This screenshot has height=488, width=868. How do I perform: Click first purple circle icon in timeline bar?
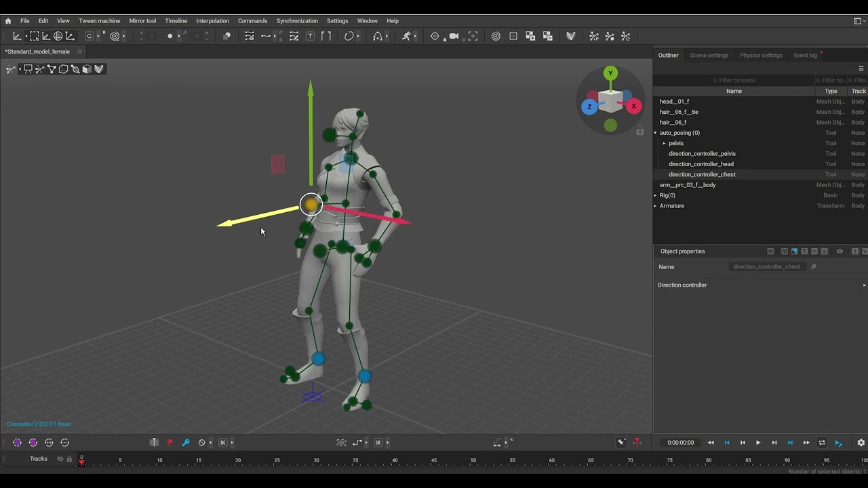click(17, 443)
